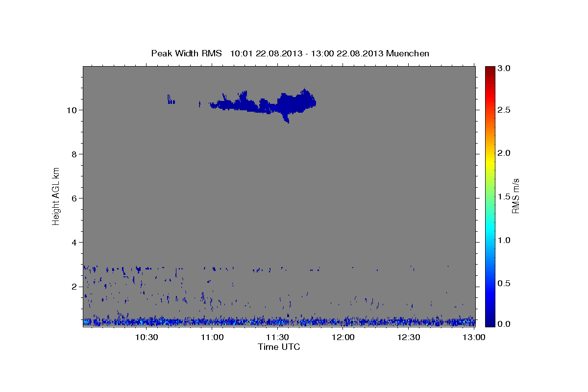The image size is (588, 392).
Task: Click the "Time UTC" axis label
Action: [x=279, y=347]
